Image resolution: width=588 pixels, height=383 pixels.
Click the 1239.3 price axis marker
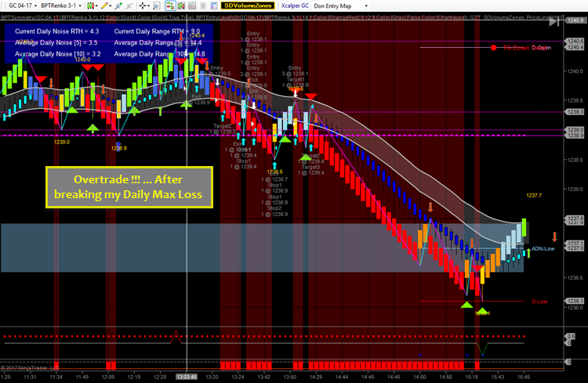[575, 112]
